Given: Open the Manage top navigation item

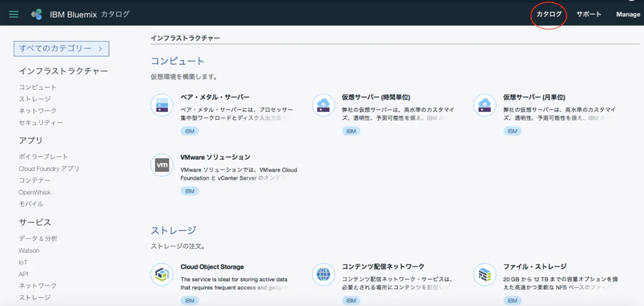Looking at the screenshot, I should pos(628,15).
